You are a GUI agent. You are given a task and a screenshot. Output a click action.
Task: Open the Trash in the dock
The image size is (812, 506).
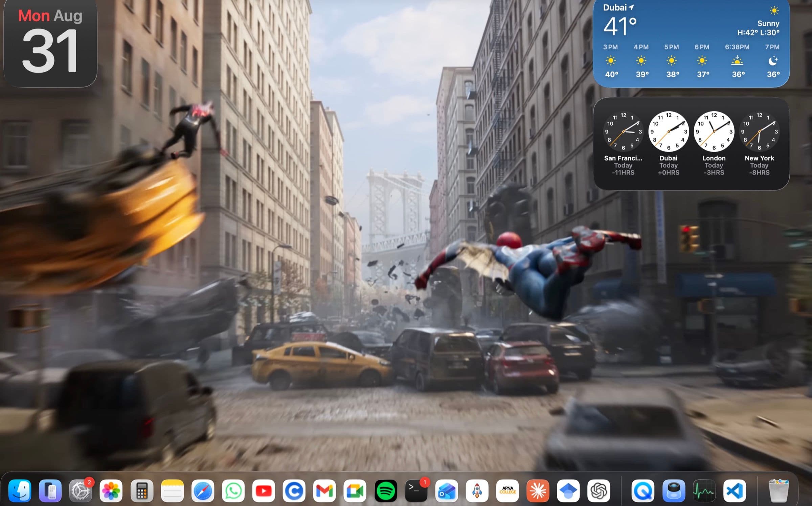click(779, 490)
